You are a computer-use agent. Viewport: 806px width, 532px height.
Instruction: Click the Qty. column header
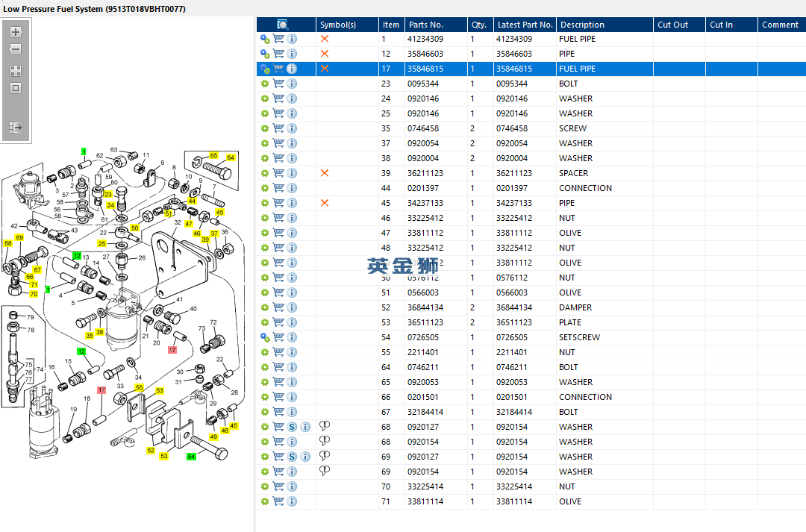click(480, 25)
